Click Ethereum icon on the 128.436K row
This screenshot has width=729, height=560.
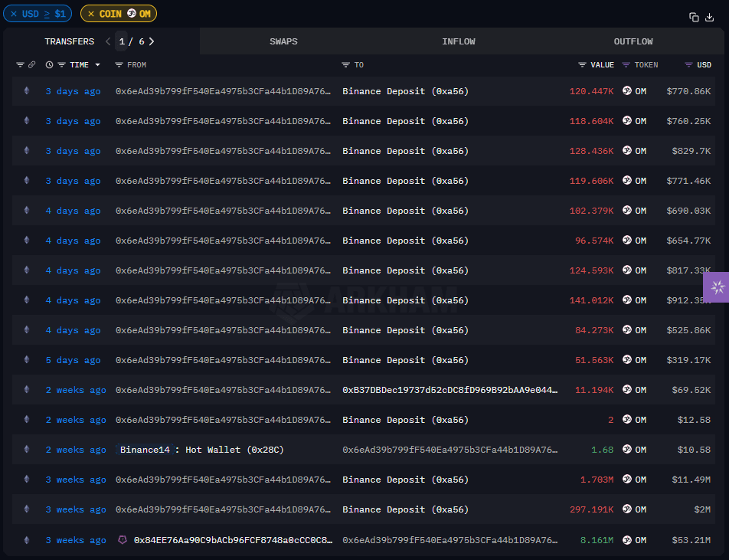(27, 150)
